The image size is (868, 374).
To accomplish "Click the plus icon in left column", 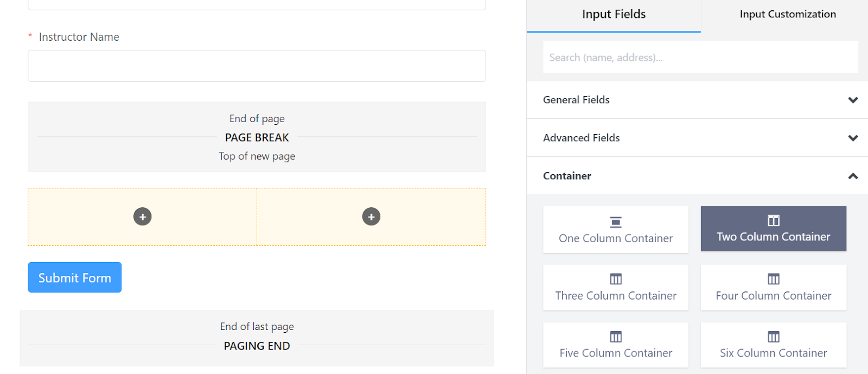I will [x=143, y=217].
